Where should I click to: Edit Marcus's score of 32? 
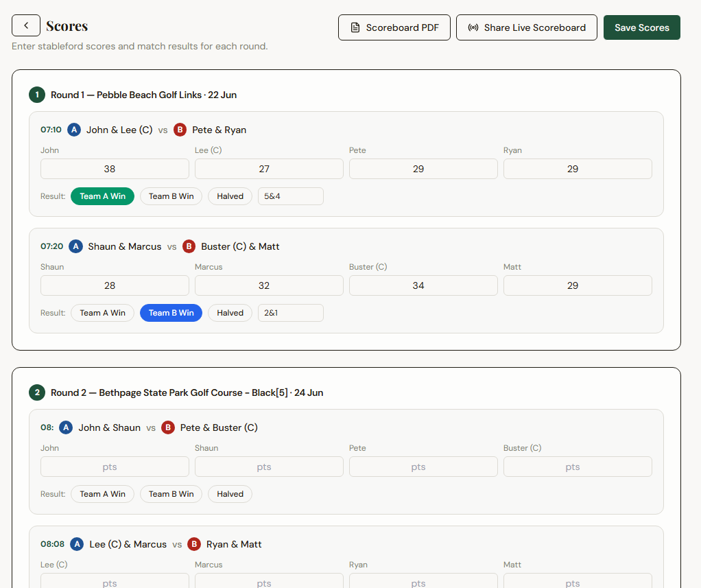click(269, 285)
